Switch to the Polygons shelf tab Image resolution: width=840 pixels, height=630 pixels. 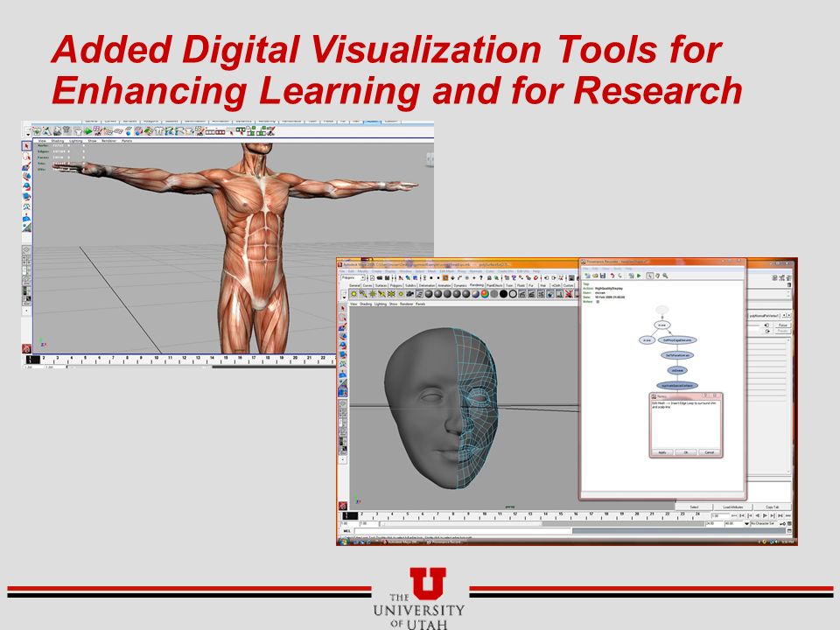(395, 285)
